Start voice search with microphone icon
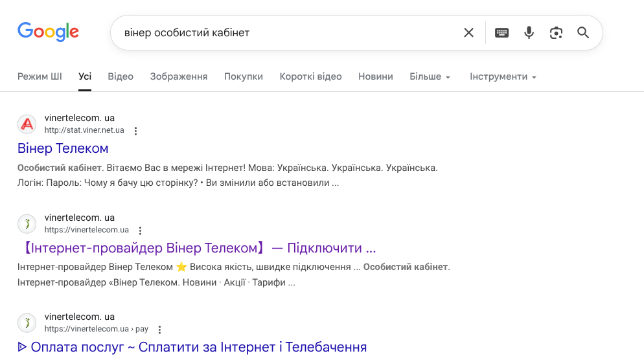The height and width of the screenshot is (360, 644). (x=529, y=33)
